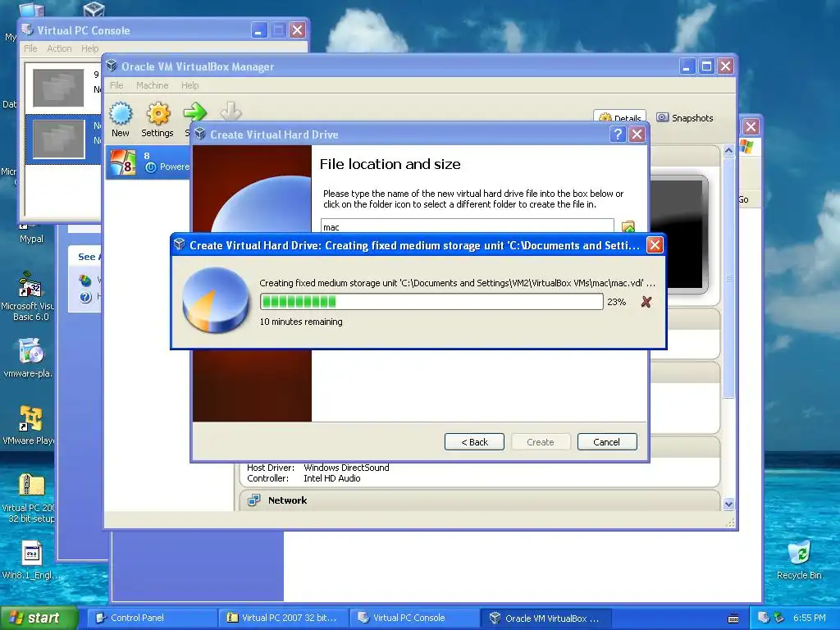Open the Win8.1_Engl desktop file
Viewport: 840px width, 630px height.
[32, 560]
